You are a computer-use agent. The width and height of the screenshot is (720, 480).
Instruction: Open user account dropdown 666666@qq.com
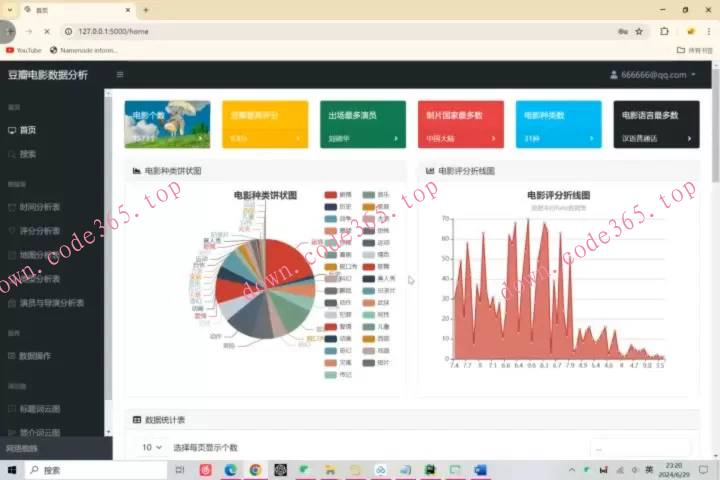point(652,75)
